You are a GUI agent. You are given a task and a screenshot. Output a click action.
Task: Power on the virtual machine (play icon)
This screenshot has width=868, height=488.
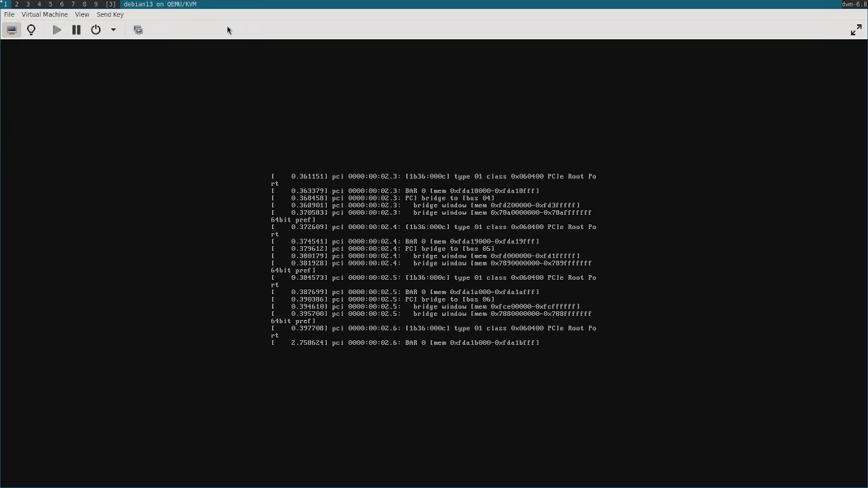57,30
